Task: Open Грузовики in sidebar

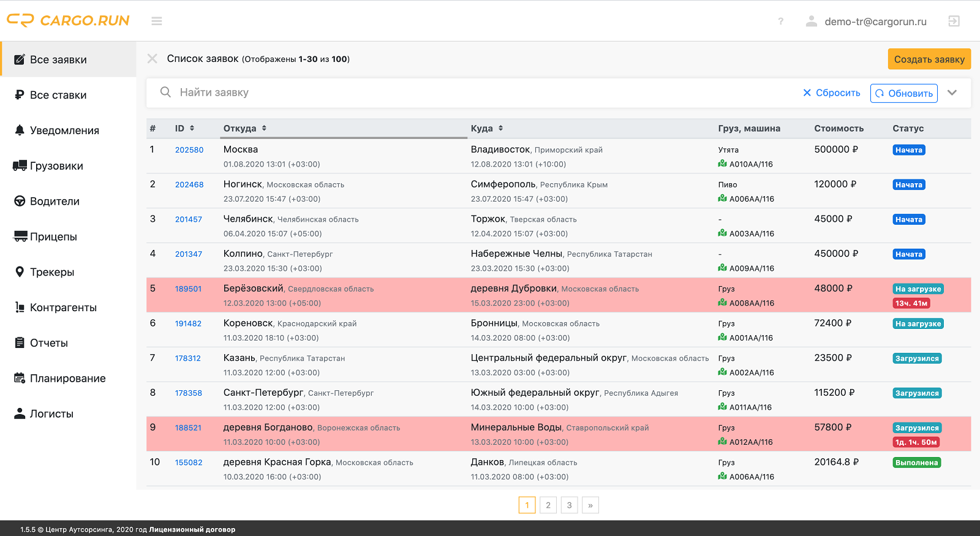Action: pyautogui.click(x=69, y=166)
